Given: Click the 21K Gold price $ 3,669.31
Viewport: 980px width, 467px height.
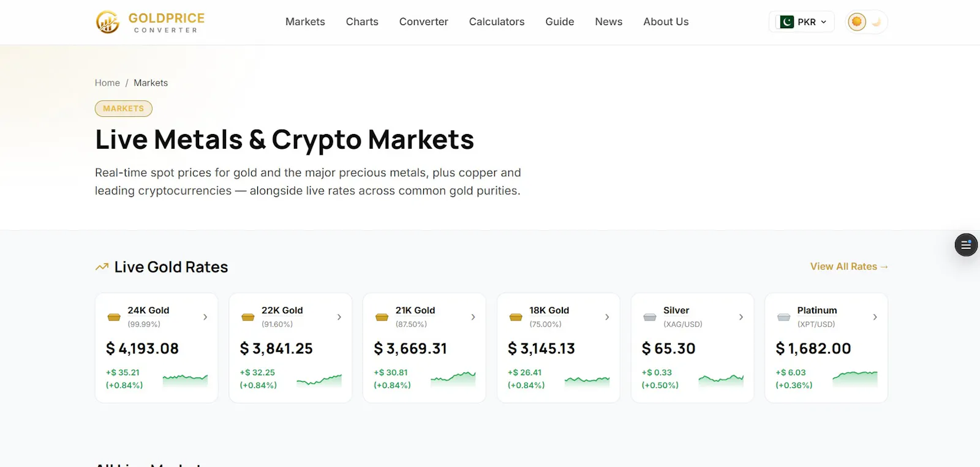Looking at the screenshot, I should pyautogui.click(x=410, y=349).
